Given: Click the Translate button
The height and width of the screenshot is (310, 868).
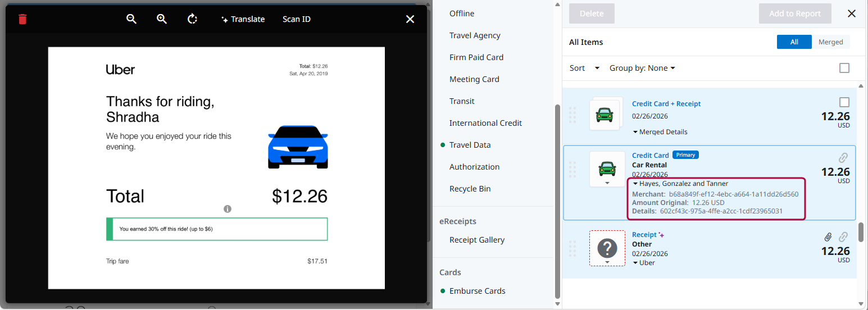Looking at the screenshot, I should pos(243,19).
